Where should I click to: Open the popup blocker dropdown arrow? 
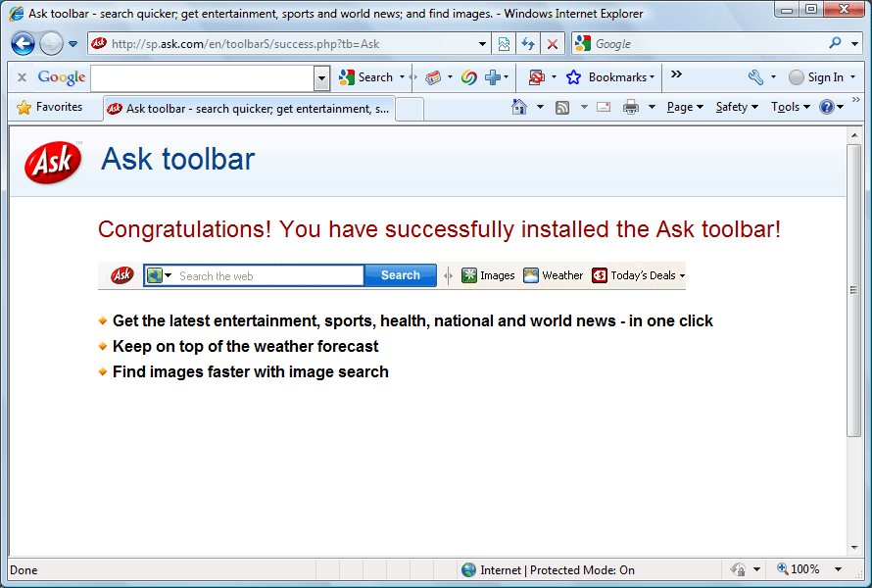(x=554, y=77)
